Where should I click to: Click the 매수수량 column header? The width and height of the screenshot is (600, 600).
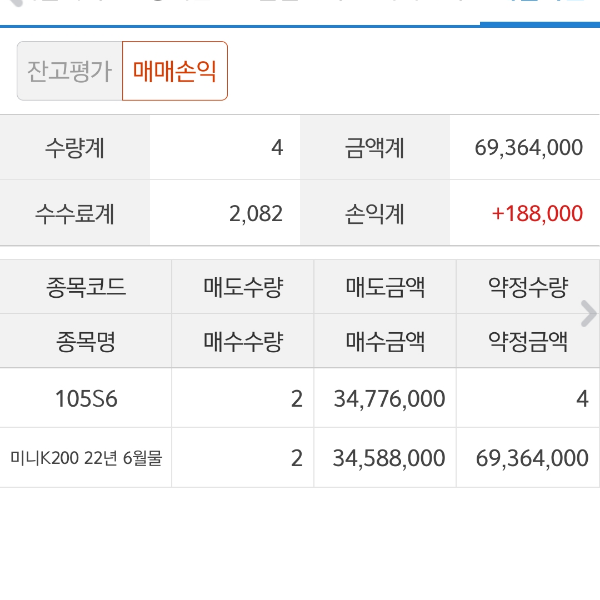click(243, 342)
